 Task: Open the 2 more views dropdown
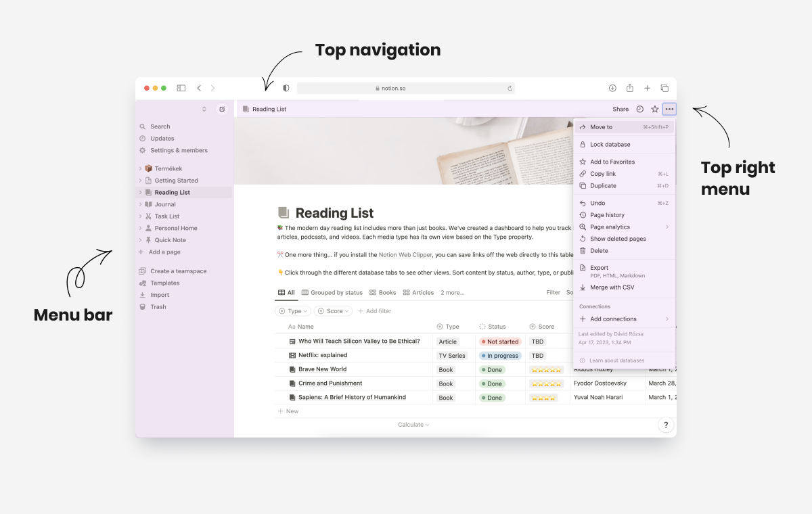(x=453, y=293)
